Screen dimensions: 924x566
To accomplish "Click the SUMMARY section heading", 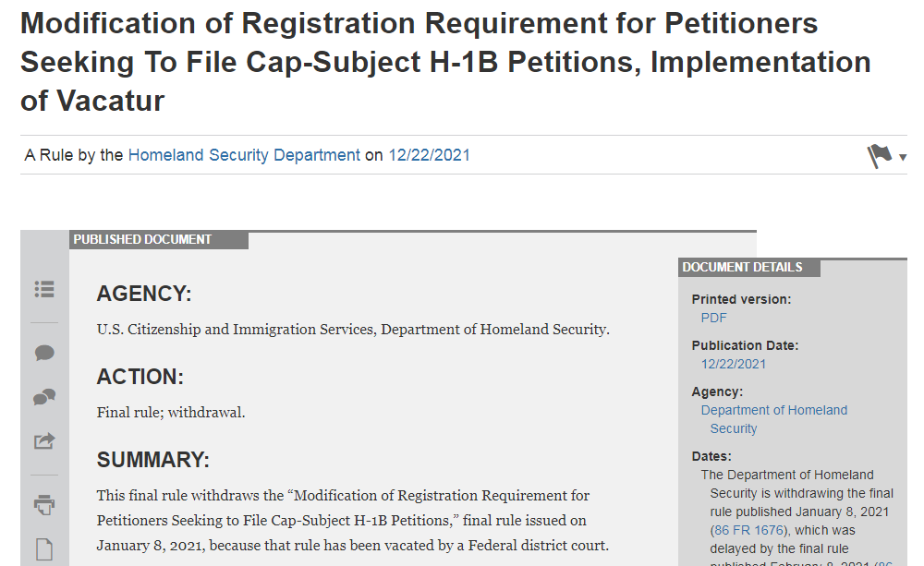I will (153, 460).
